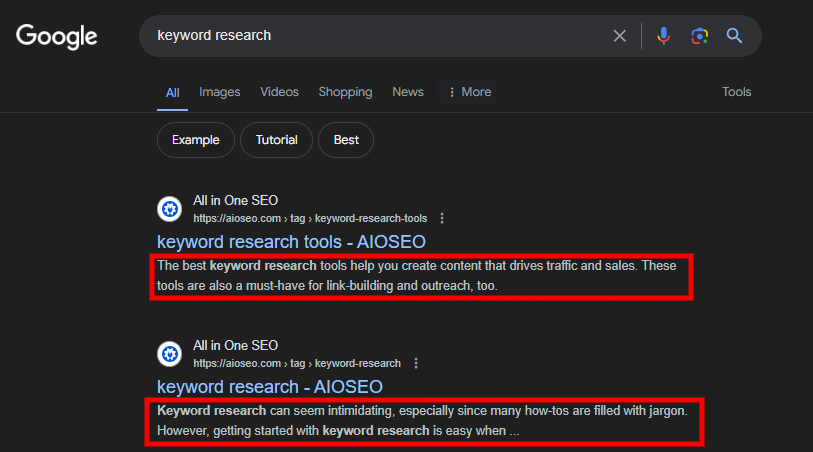Click the aioseo.com › tag › keyword-research-tools URL
The width and height of the screenshot is (813, 452).
click(310, 219)
